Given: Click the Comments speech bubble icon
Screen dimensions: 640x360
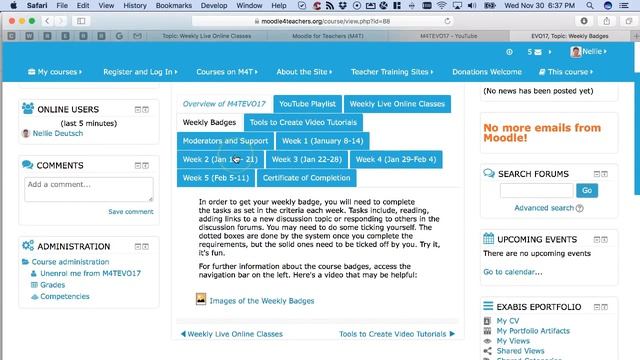Looking at the screenshot, I should pos(27,165).
